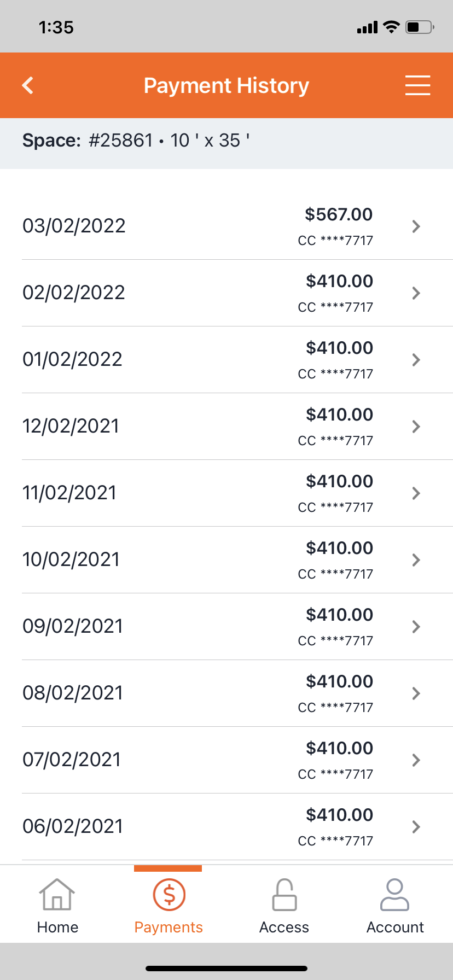Screen dimensions: 453x980
Task: Tap the back arrow icon
Action: 28,85
